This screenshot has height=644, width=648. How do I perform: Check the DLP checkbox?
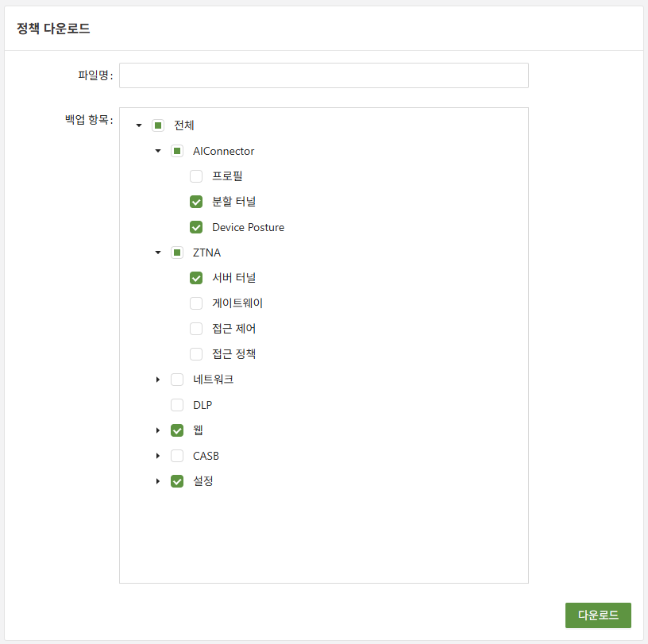[177, 405]
